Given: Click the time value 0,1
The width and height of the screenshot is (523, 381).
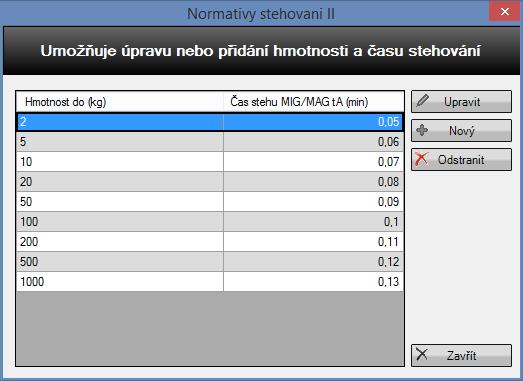Looking at the screenshot, I should 391,222.
